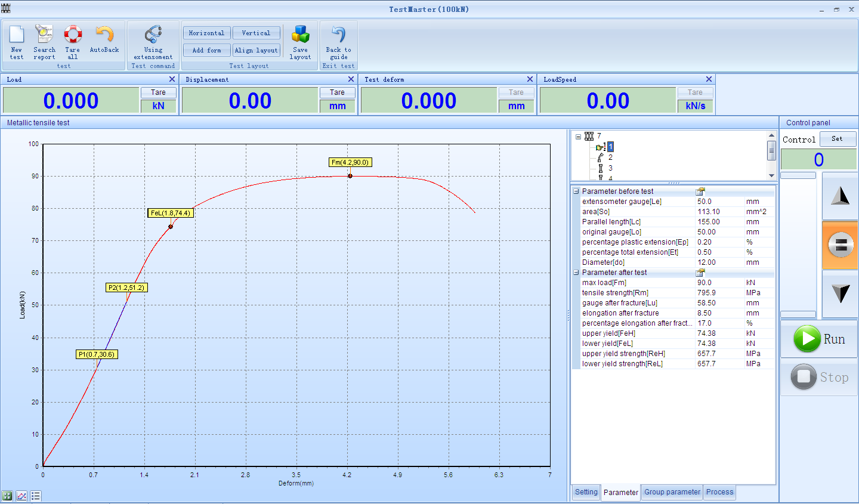This screenshot has width=859, height=504.
Task: Switch to the Group parameter tab
Action: point(672,492)
